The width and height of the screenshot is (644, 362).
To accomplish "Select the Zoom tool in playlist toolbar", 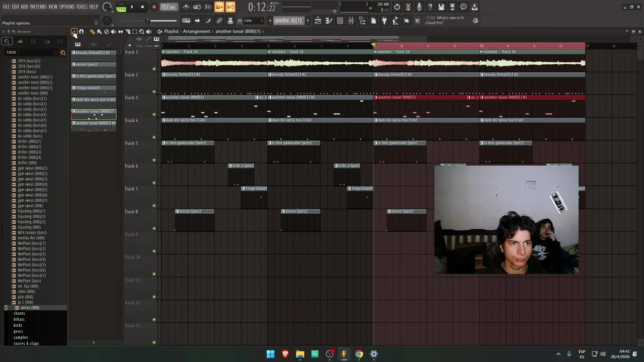I will 141,32.
